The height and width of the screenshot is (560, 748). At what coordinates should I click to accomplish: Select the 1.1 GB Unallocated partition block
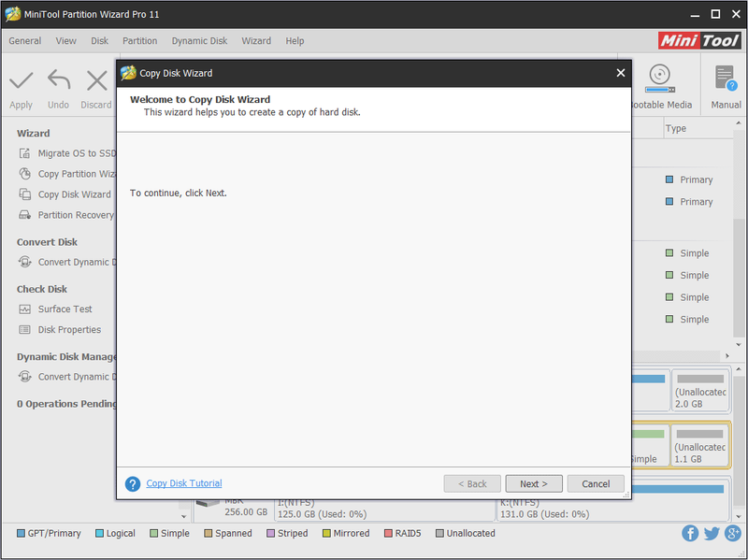(699, 446)
